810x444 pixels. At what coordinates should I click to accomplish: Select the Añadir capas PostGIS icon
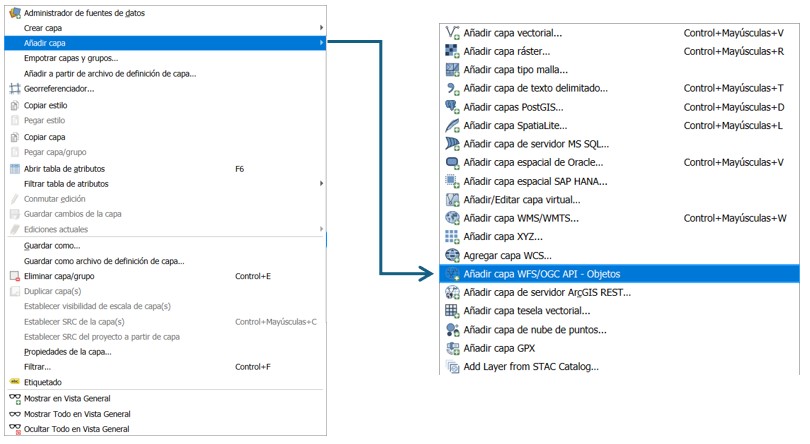(x=451, y=106)
